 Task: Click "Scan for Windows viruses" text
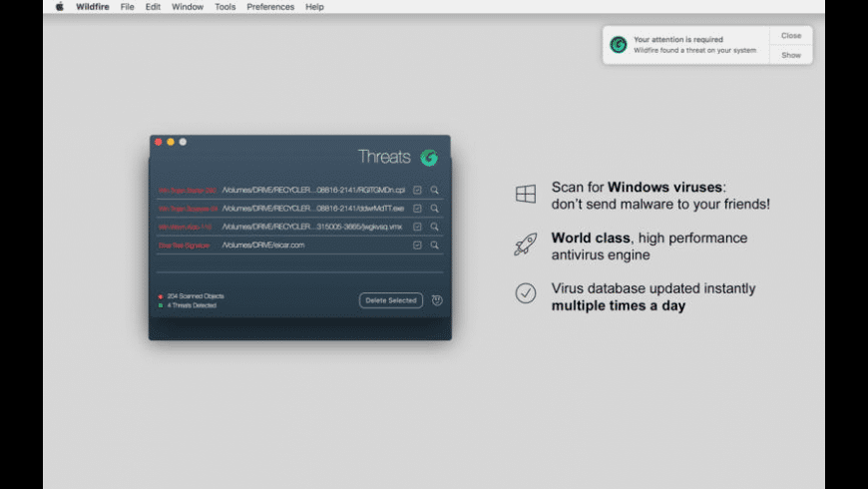click(639, 188)
